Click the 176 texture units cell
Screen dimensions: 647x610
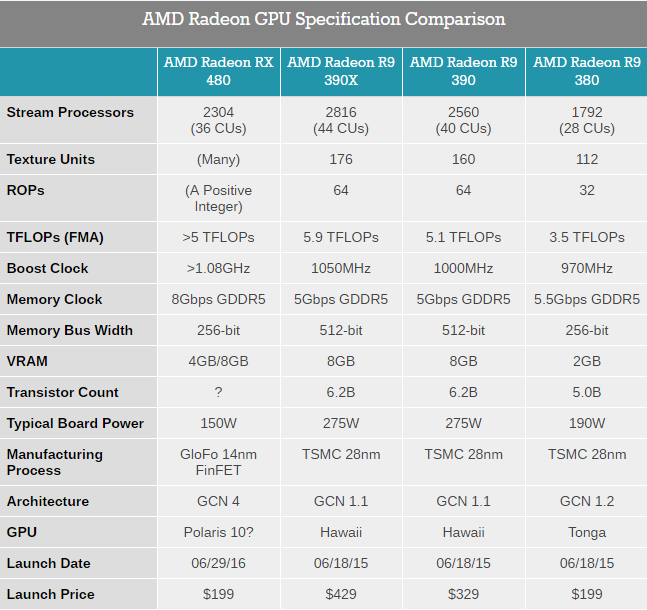341,159
